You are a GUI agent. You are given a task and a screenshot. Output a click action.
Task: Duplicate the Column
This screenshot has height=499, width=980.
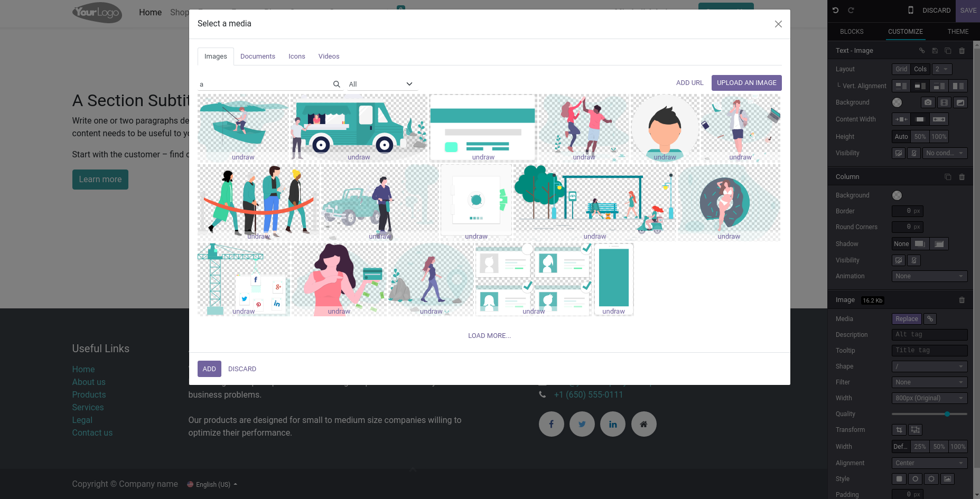point(948,177)
